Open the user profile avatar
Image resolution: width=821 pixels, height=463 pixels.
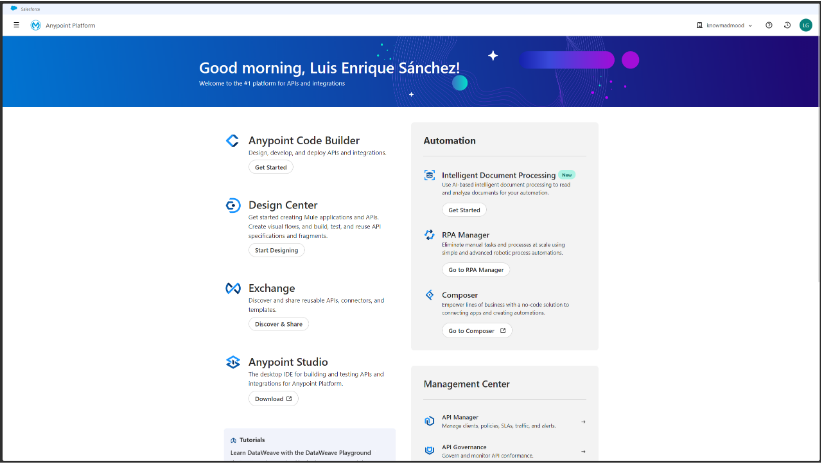pos(805,25)
